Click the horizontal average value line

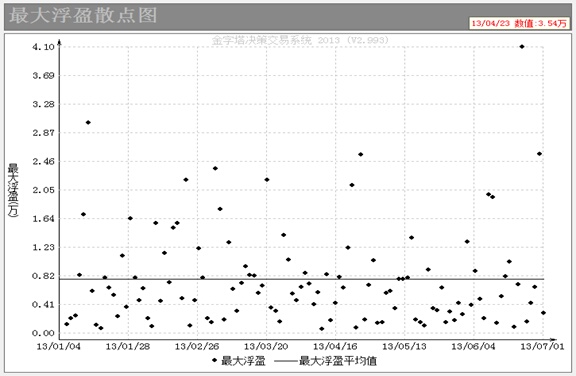pos(301,279)
